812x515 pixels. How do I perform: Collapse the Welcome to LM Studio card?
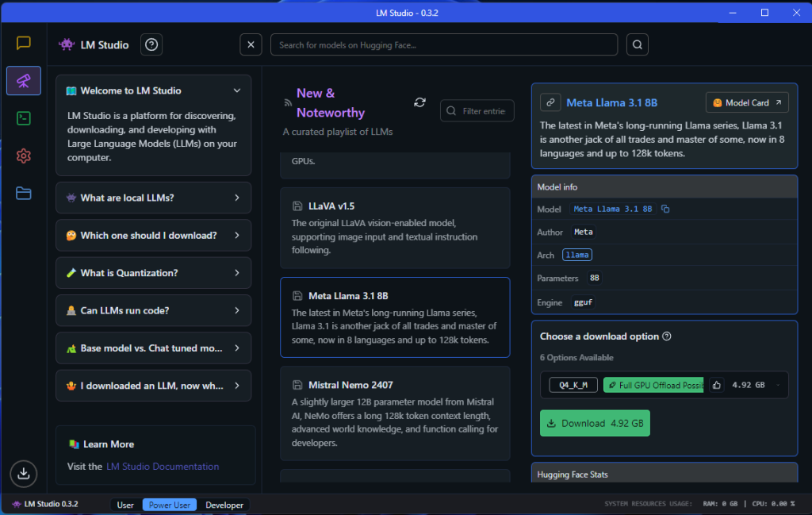pos(236,90)
